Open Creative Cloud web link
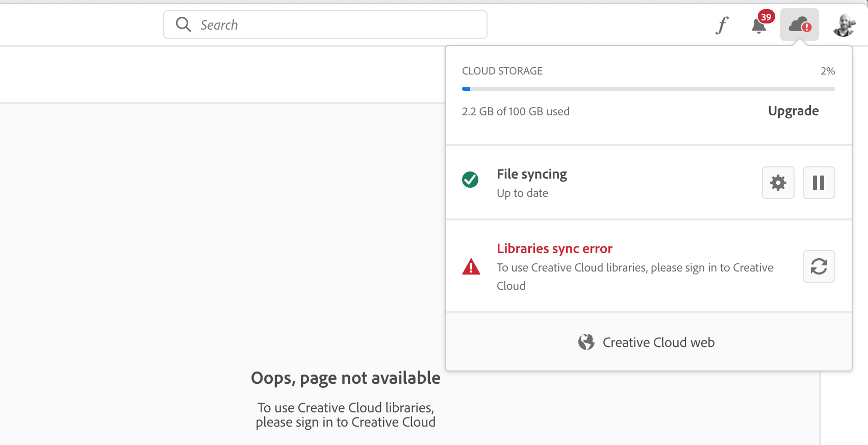The height and width of the screenshot is (445, 868). 658,342
